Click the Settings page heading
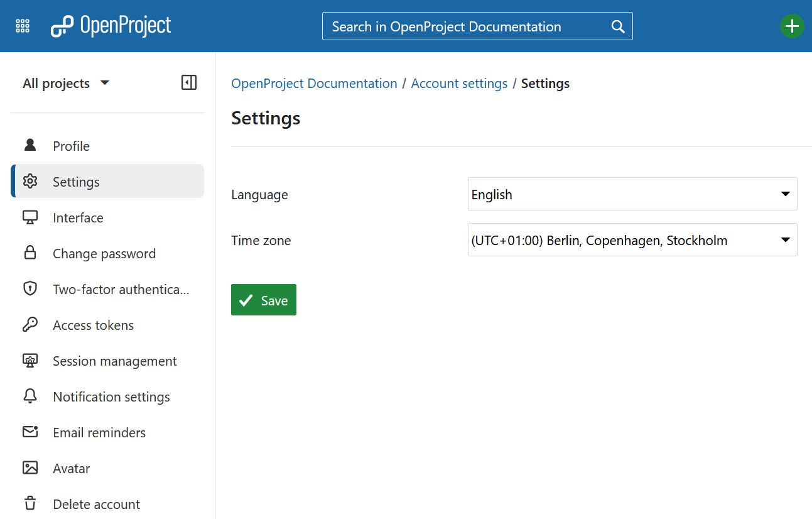The height and width of the screenshot is (519, 812). [x=266, y=118]
